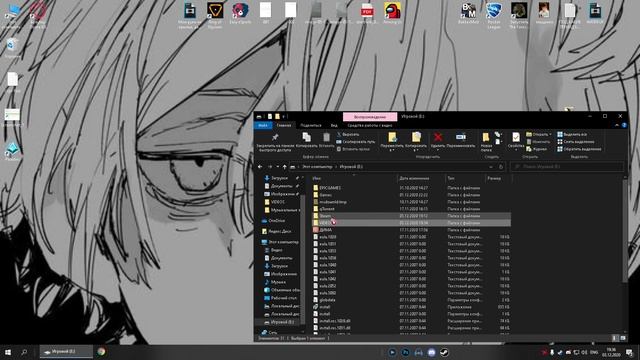
Task: Click the refresh button beside address bar
Action: coord(501,167)
